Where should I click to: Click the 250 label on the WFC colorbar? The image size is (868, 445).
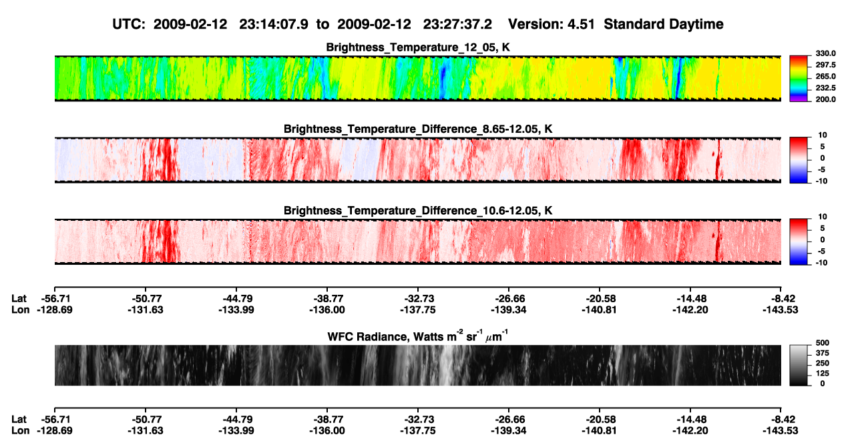pos(823,363)
